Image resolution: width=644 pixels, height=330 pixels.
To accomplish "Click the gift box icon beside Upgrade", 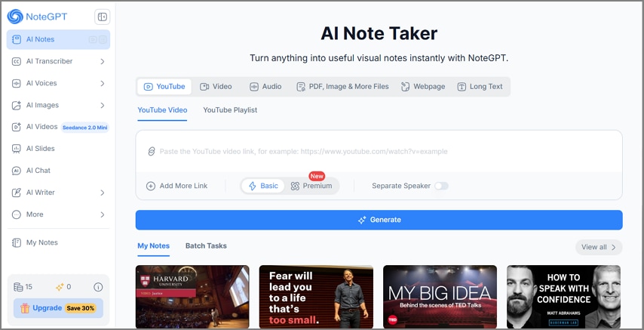I will (25, 308).
